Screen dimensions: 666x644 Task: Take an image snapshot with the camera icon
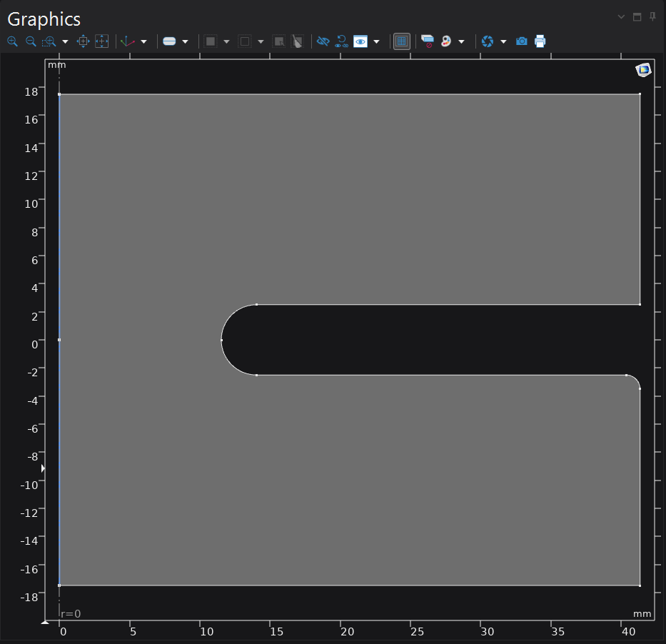522,41
